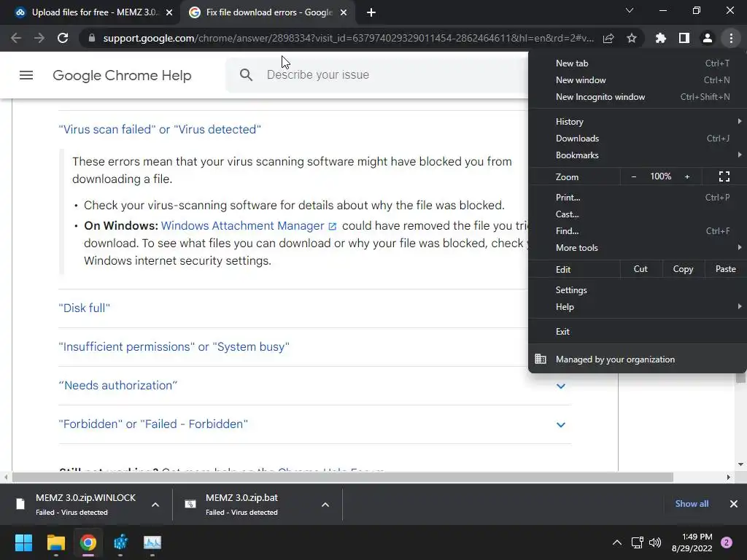Screen dimensions: 747x560
Task: Open Downloads from the Chrome menu
Action: pos(638,139)
